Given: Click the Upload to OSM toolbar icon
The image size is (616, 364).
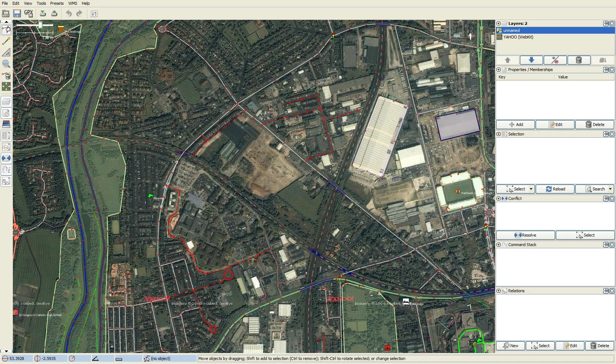Looking at the screenshot, I should click(54, 14).
